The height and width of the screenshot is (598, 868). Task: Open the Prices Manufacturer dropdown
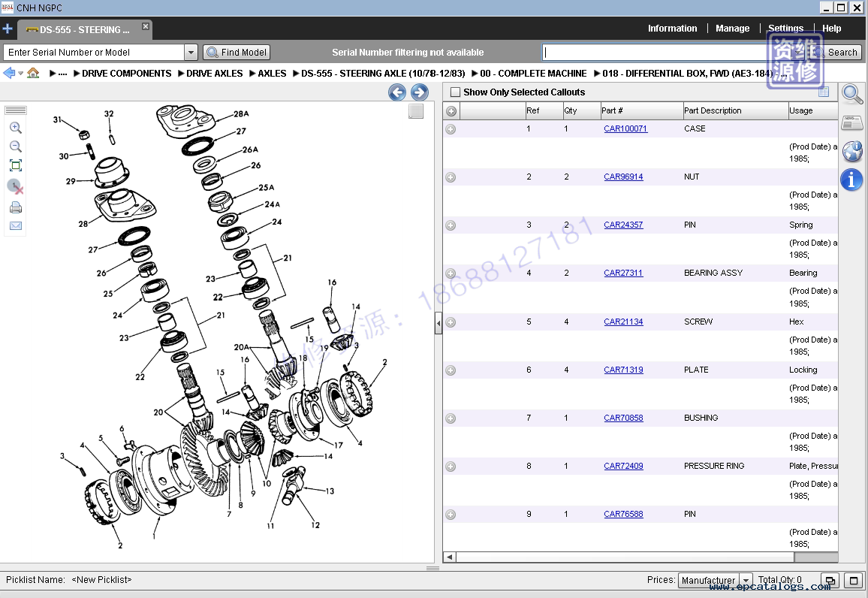click(745, 581)
